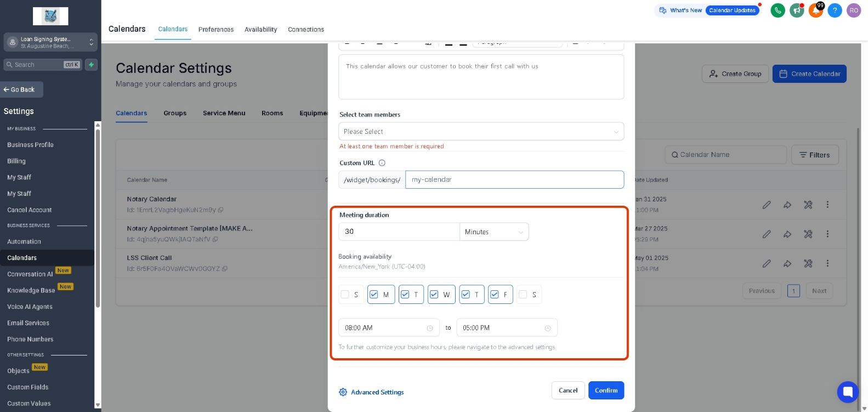
Task: Open the three-dot menu for LSS Client Call
Action: [x=827, y=263]
